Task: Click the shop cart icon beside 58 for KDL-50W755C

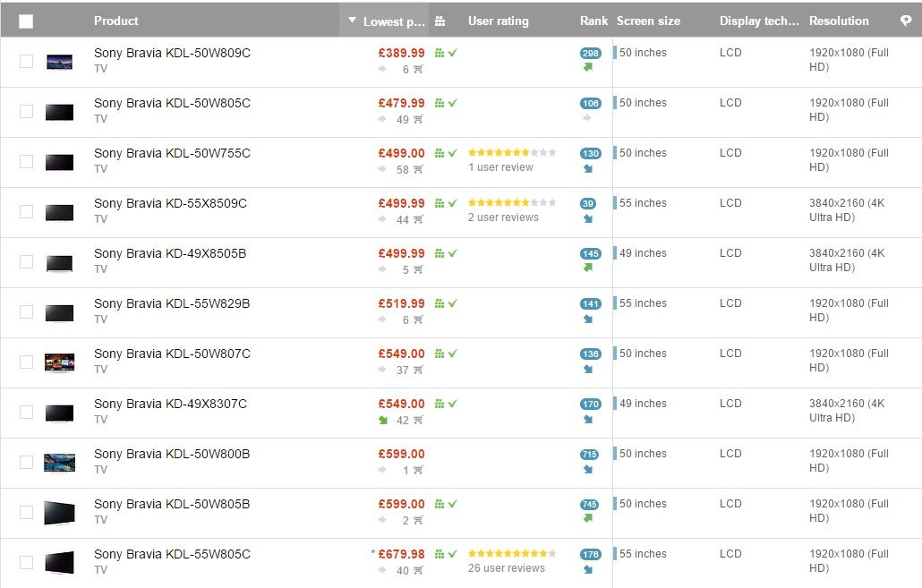Action: pyautogui.click(x=418, y=169)
